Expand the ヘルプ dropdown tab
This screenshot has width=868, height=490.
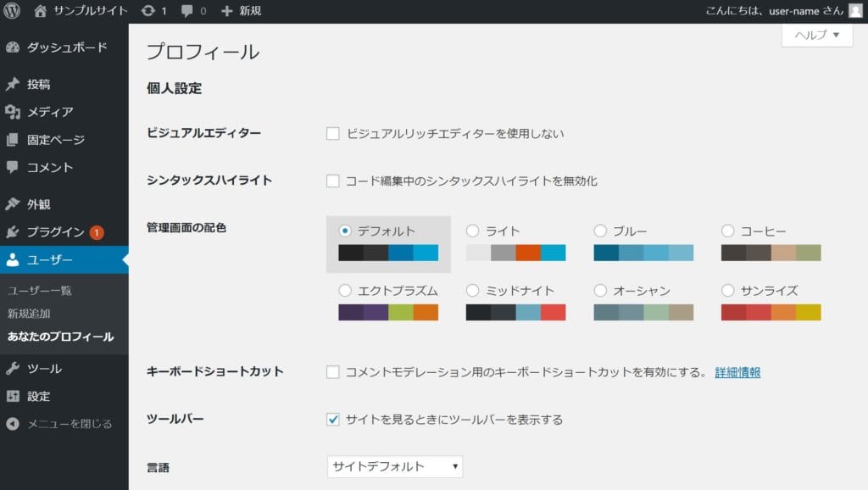(x=816, y=35)
